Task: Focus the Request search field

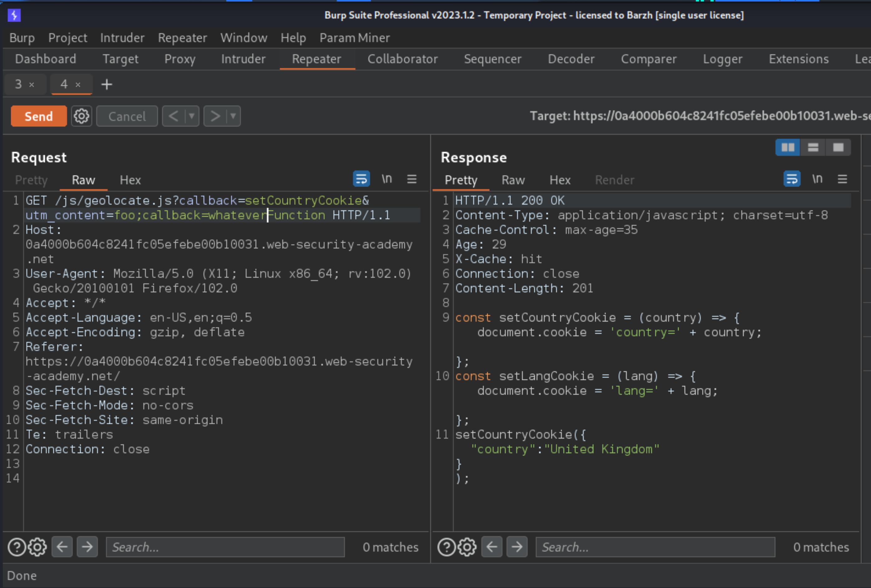Action: (225, 547)
